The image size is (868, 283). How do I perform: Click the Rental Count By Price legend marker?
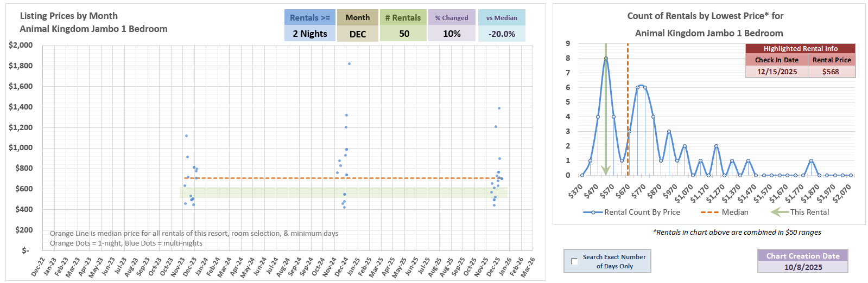pos(593,212)
